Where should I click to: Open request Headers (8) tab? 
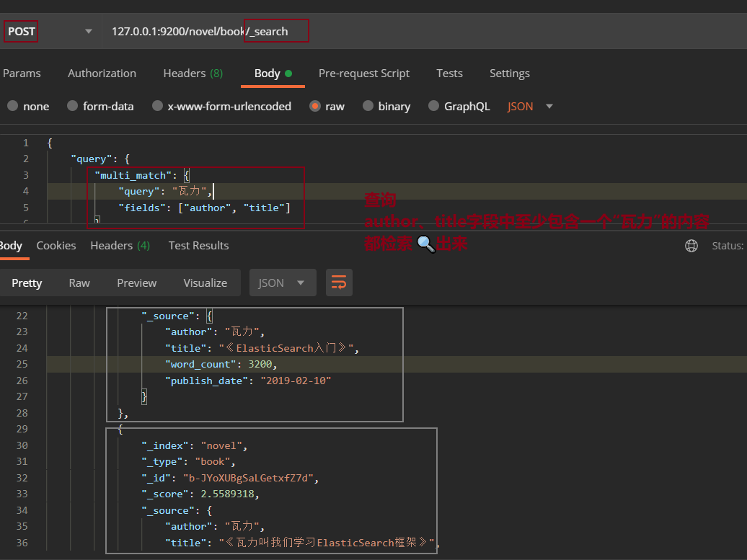[x=193, y=74]
